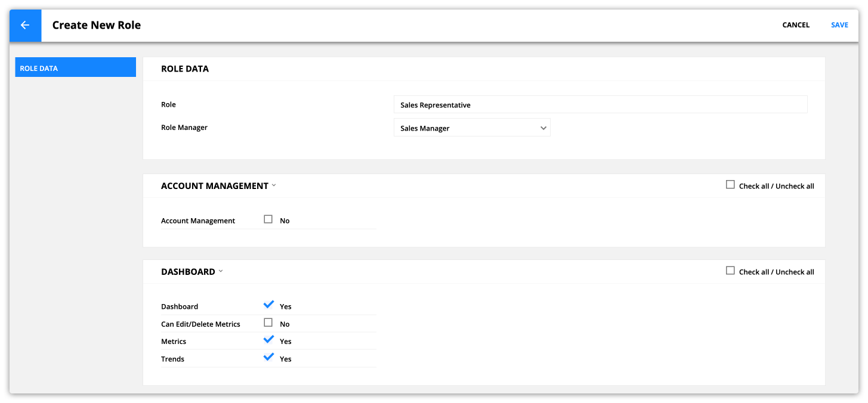868x403 pixels.
Task: Uncheck the Trends permission
Action: pyautogui.click(x=268, y=357)
